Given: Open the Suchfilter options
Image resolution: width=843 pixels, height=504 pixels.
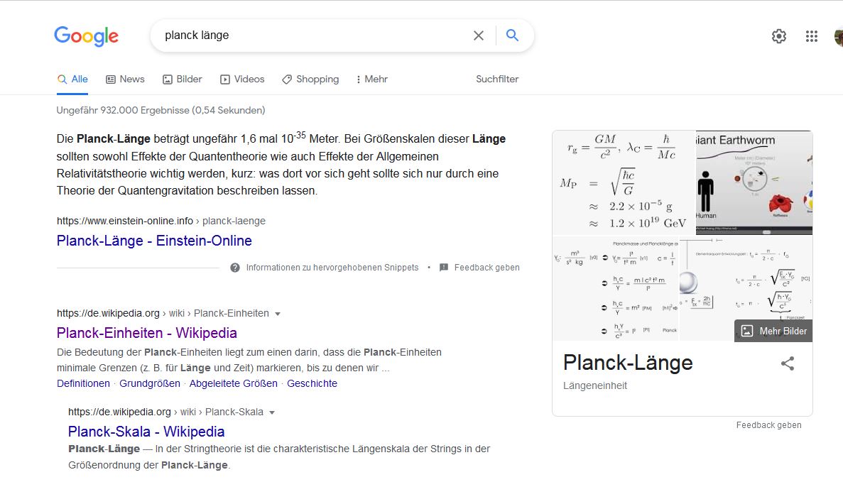Looking at the screenshot, I should tap(497, 80).
